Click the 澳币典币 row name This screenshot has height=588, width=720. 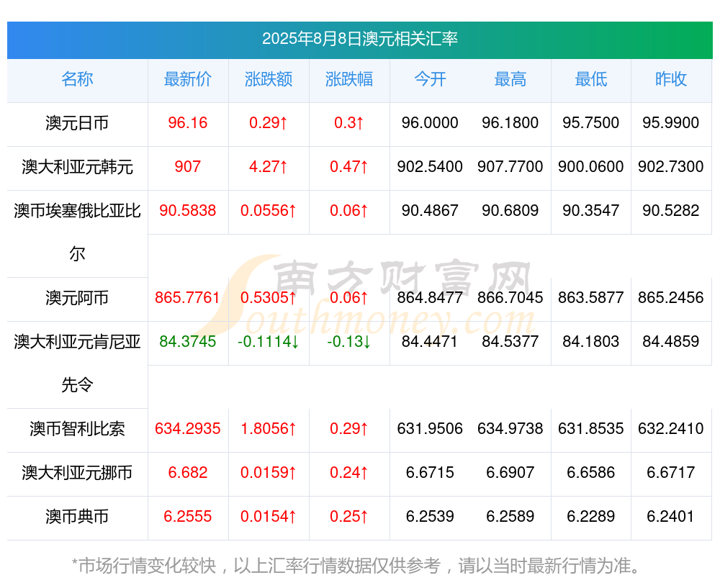[77, 517]
